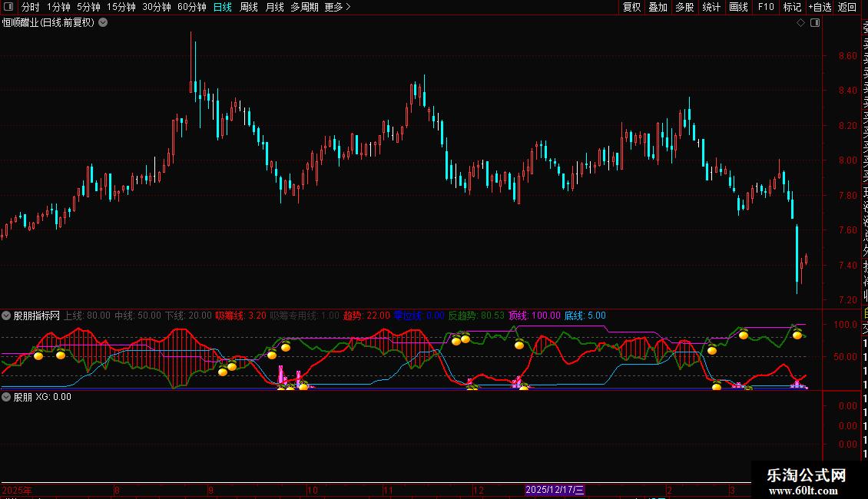Click the 7.20 price axis label
868x499 pixels.
847,300
